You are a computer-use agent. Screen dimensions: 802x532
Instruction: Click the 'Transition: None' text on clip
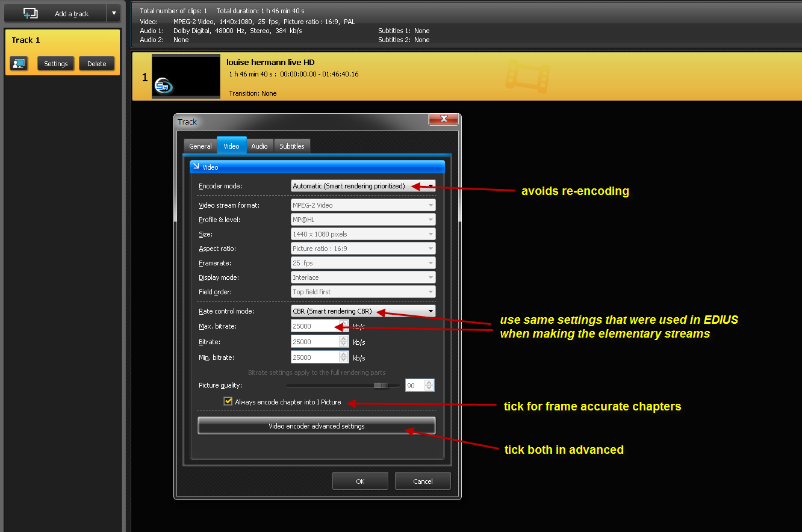point(253,93)
